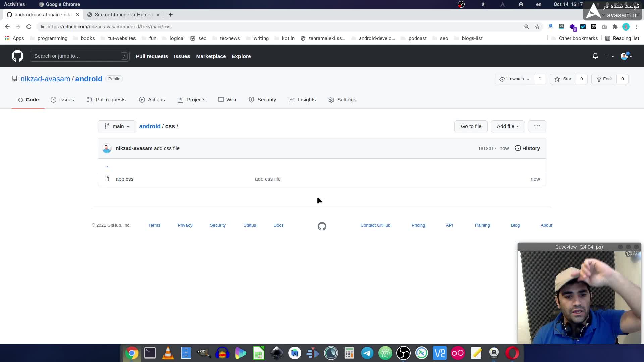Launch Telegram from the dock
Image resolution: width=644 pixels, height=362 pixels.
367,353
